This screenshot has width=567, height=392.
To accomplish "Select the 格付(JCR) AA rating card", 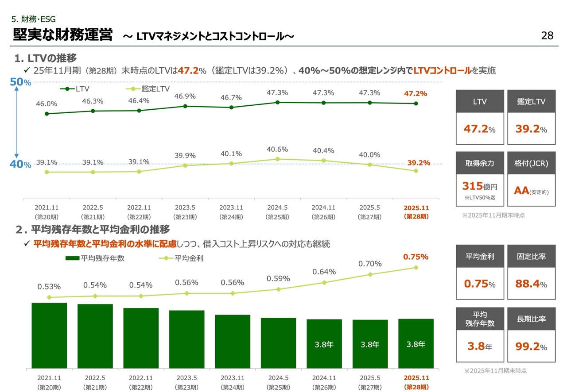I will [531, 179].
